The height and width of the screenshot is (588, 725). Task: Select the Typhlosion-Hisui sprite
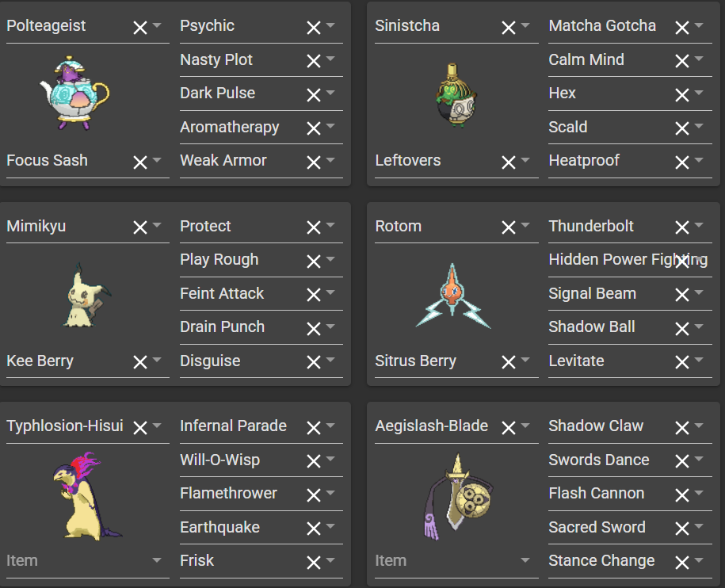[x=87, y=495]
